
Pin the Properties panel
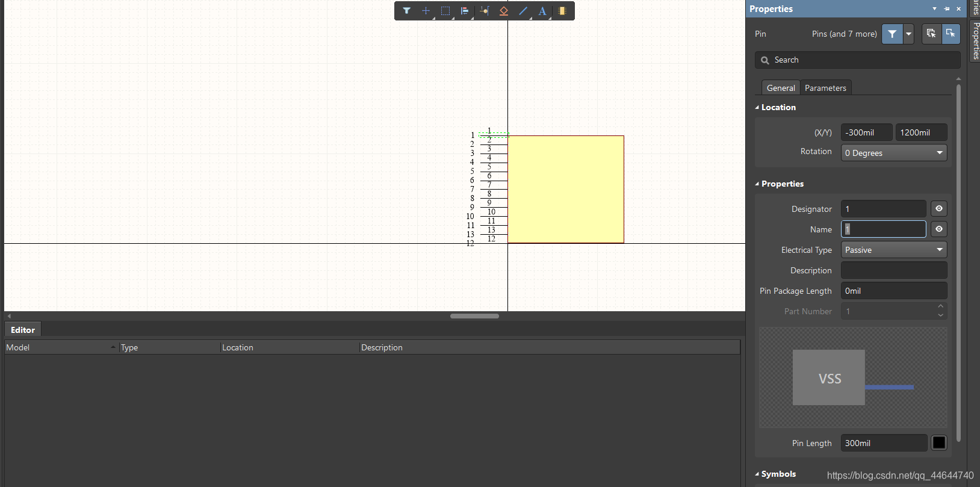(947, 9)
